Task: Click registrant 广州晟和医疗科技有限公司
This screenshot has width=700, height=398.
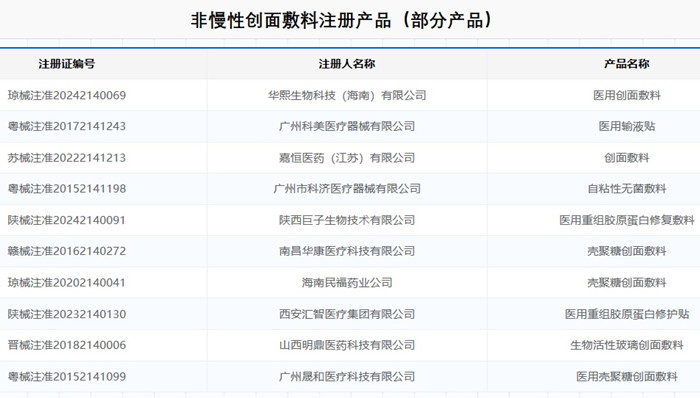Action: [347, 376]
